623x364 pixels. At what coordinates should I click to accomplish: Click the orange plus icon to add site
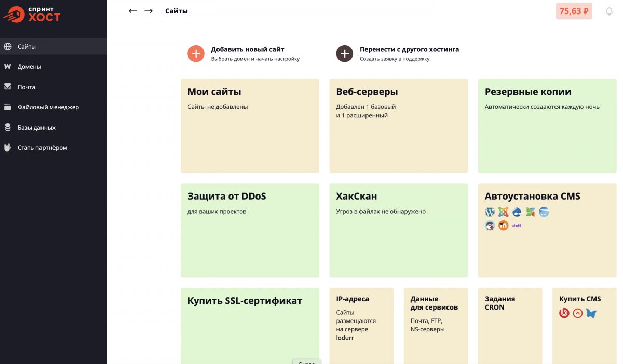pos(196,53)
